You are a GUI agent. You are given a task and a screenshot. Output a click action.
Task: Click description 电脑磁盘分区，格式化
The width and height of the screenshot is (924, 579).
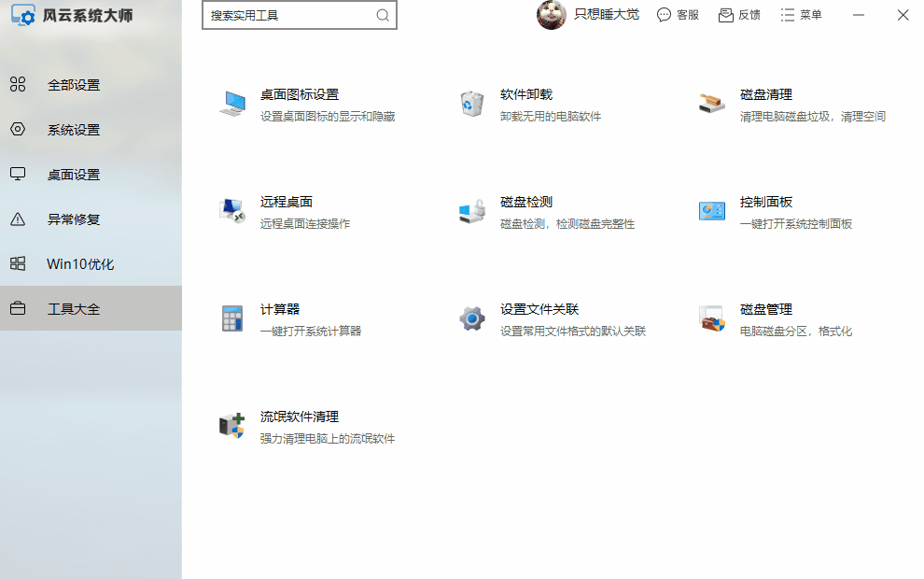point(796,332)
